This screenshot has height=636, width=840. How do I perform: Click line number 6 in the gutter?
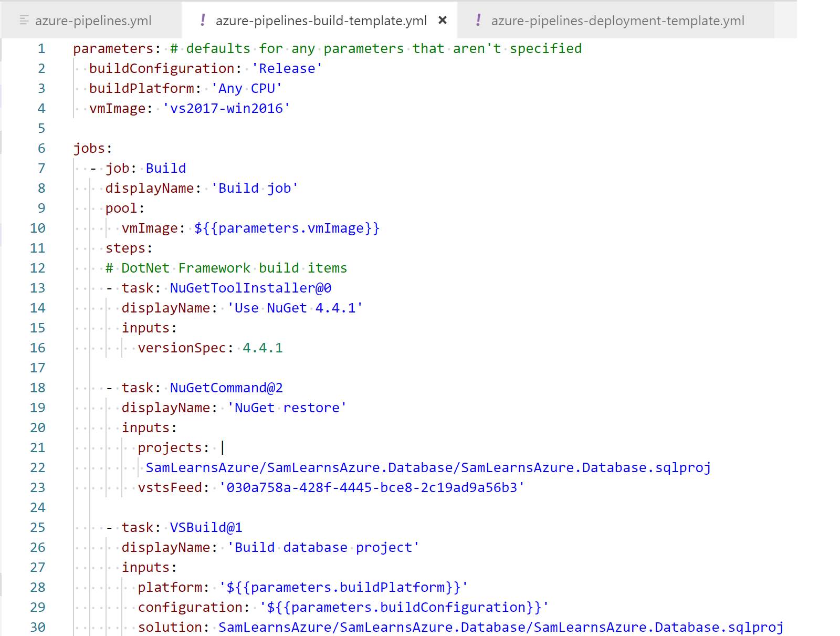[x=41, y=149]
